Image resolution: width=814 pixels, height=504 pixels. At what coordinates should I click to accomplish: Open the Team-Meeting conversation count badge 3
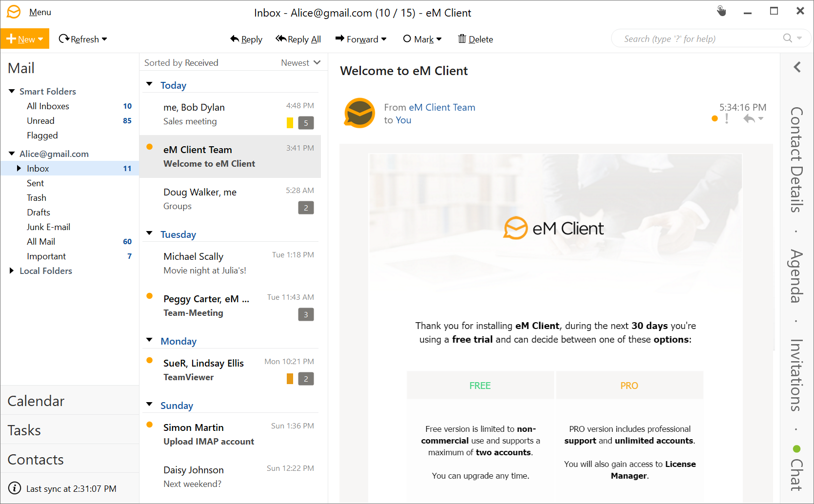click(x=306, y=314)
